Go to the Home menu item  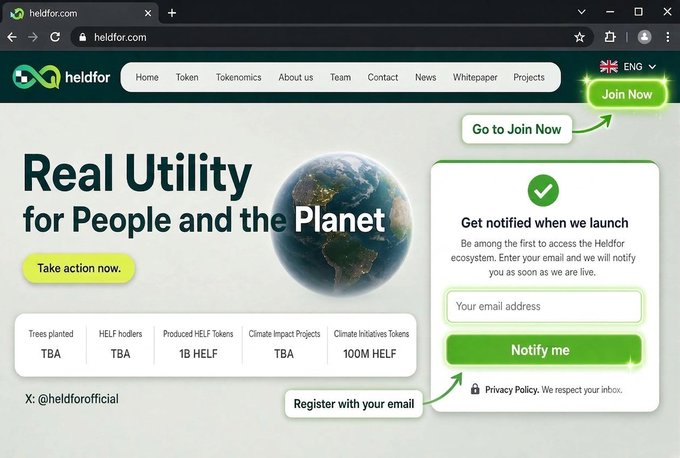coord(147,77)
